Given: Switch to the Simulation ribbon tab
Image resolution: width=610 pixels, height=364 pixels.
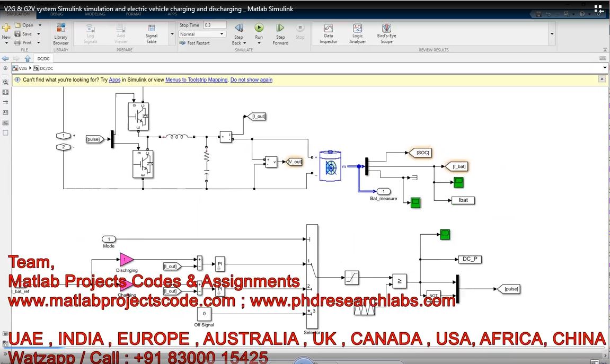Looking at the screenshot, I should tap(18, 14).
